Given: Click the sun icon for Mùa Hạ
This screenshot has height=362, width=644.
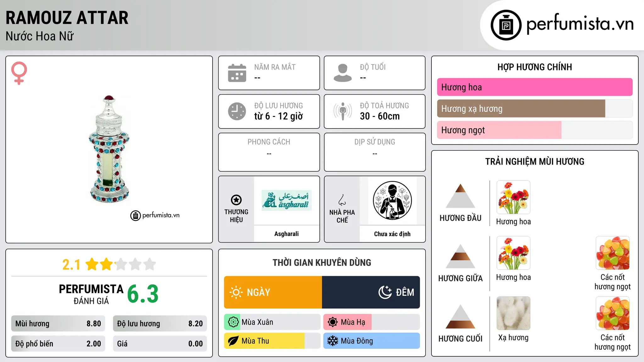Looking at the screenshot, I should (332, 322).
